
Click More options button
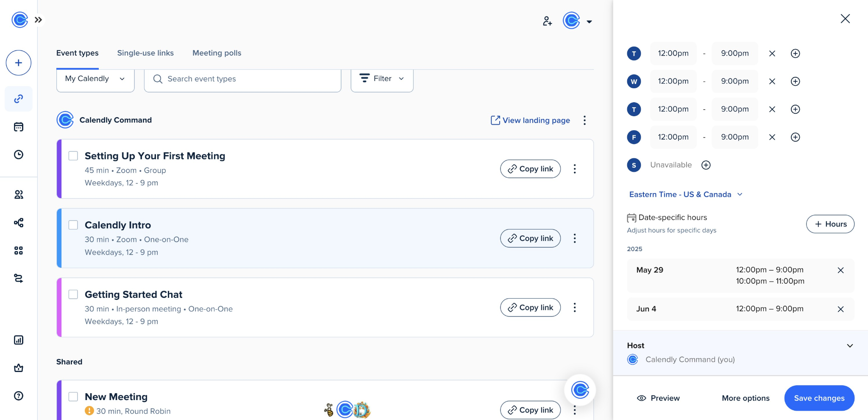[746, 398]
